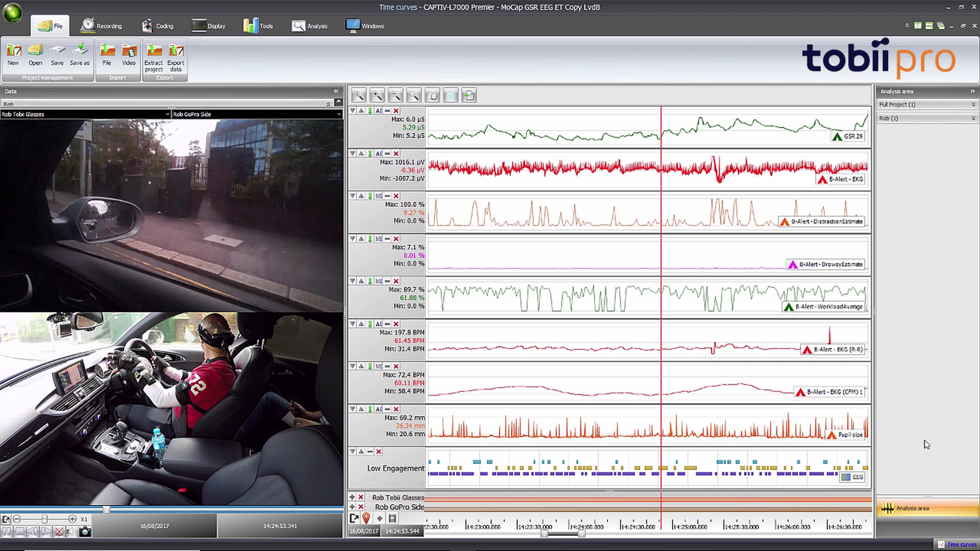
Task: Click the add-document icon in the curve toolbar
Action: tap(469, 96)
